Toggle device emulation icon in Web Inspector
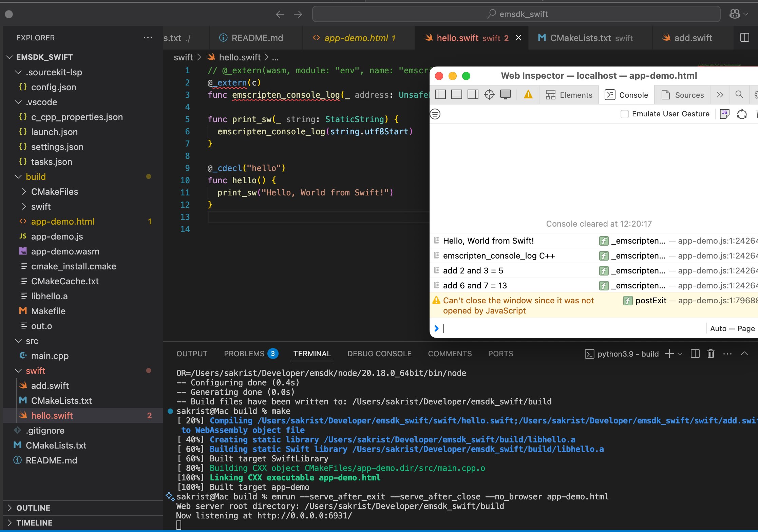The width and height of the screenshot is (758, 532). click(x=505, y=95)
